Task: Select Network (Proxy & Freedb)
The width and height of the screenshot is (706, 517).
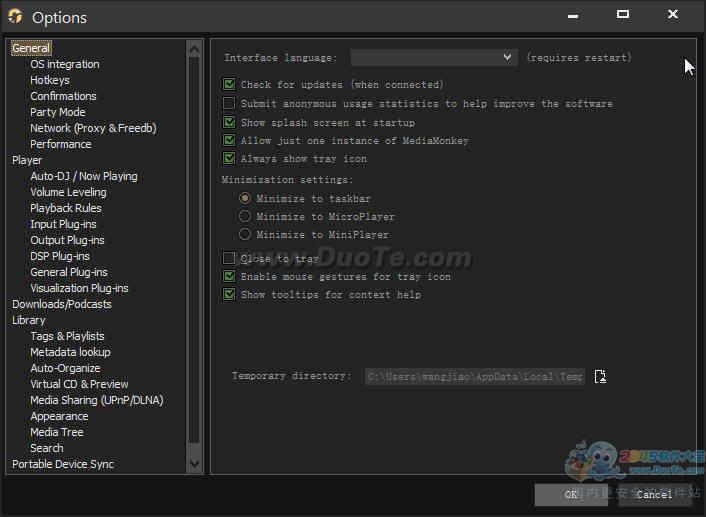Action: (93, 128)
